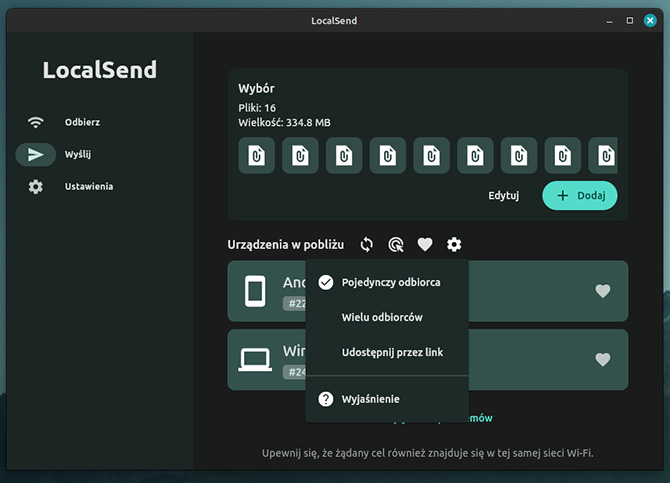
Task: Click the LocalSend logo text in sidebar
Action: pos(100,70)
